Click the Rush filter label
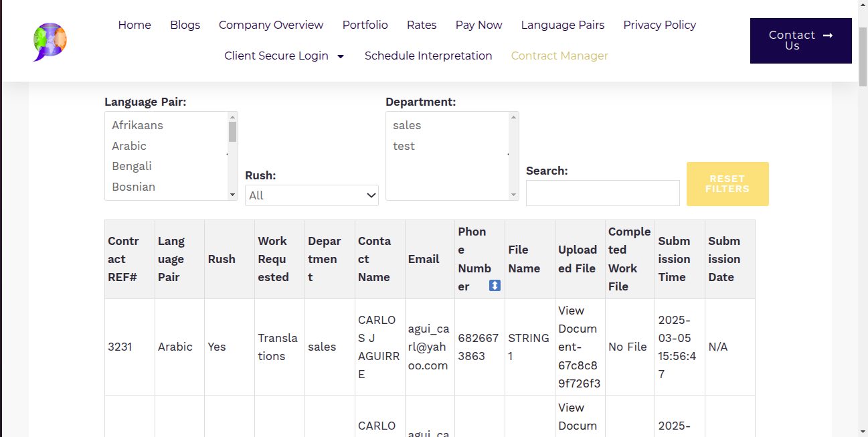This screenshot has height=437, width=868. (x=260, y=175)
